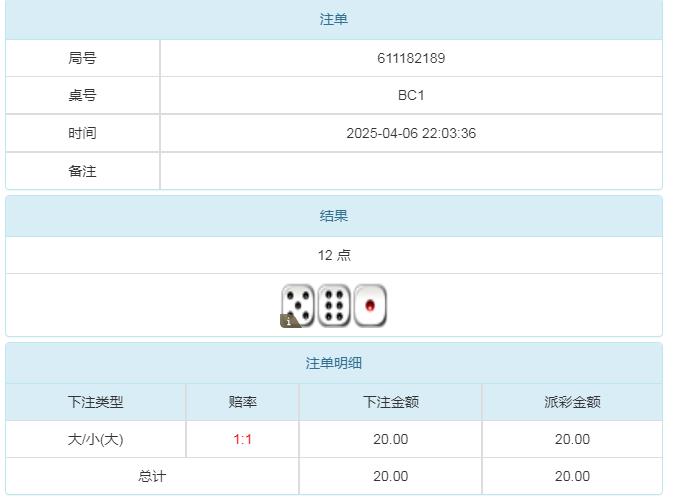The height and width of the screenshot is (498, 674).
Task: Click the table number BC1 value
Action: [411, 96]
